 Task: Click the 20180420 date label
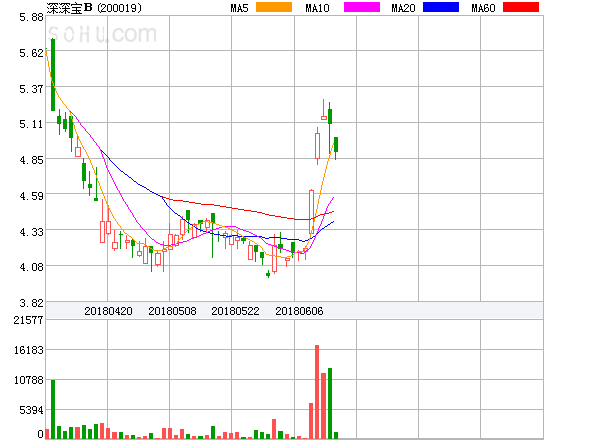(108, 311)
